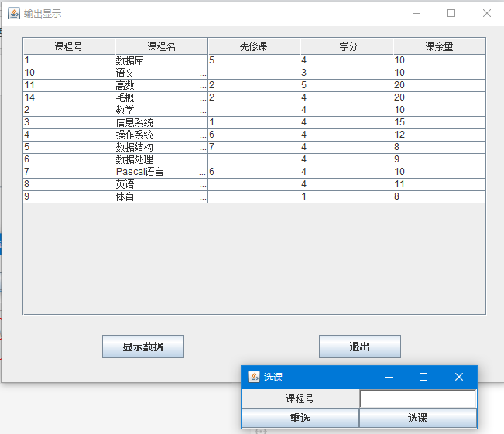Select the 操作系统 course name cell
Image resolution: width=504 pixels, height=434 pixels.
tap(161, 135)
